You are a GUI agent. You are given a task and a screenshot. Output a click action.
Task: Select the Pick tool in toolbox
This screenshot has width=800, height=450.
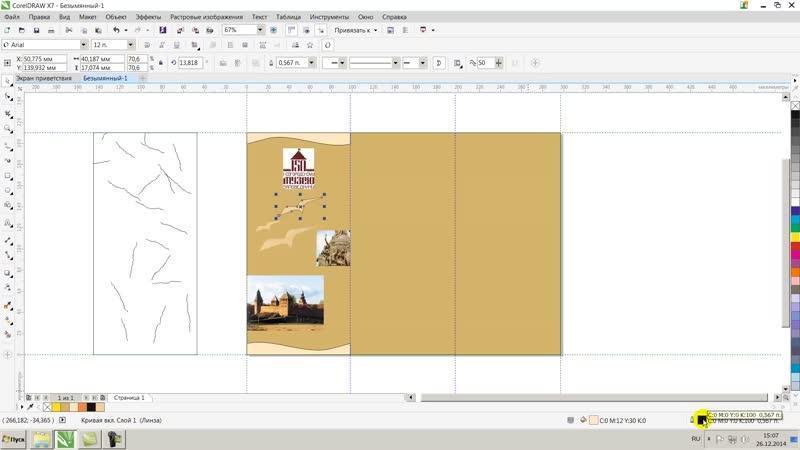[10, 81]
